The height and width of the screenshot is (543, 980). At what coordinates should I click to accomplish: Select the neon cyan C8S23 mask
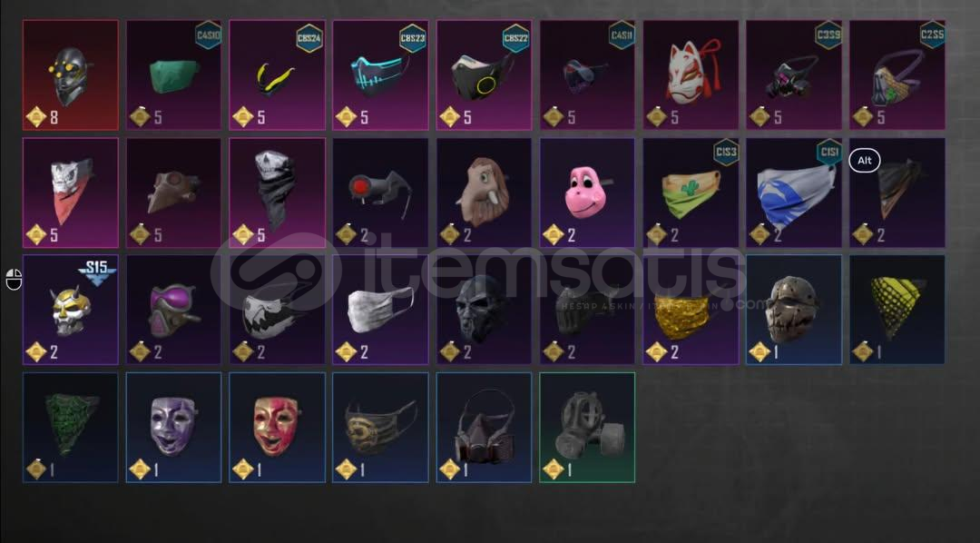(x=380, y=75)
